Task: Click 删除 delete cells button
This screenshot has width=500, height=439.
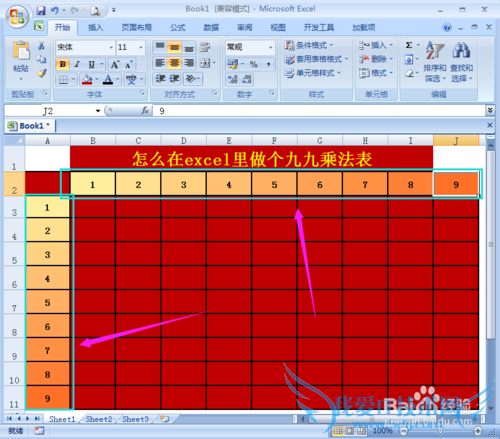Action: [x=377, y=59]
